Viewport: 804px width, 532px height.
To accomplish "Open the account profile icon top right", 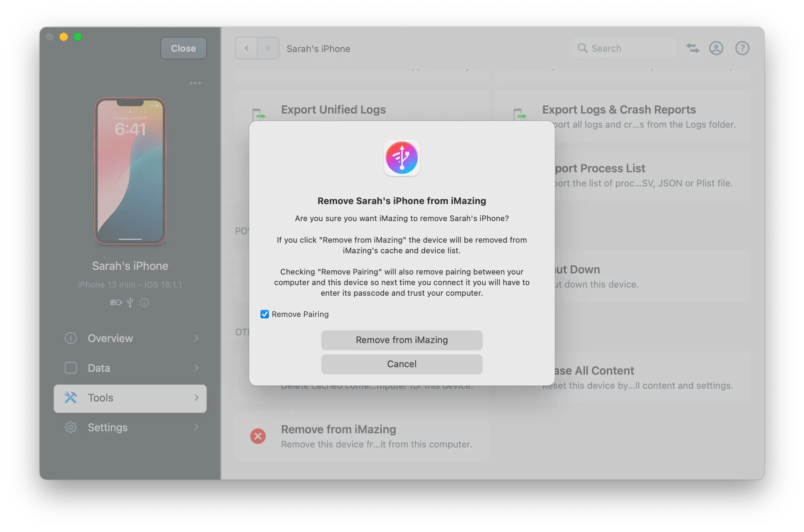I will point(716,48).
